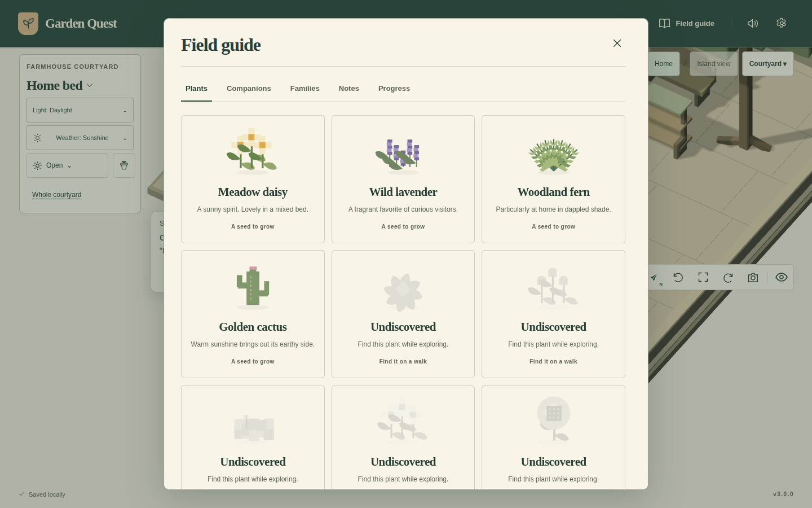
Task: Expand the Home bed chevron
Action: pos(90,86)
